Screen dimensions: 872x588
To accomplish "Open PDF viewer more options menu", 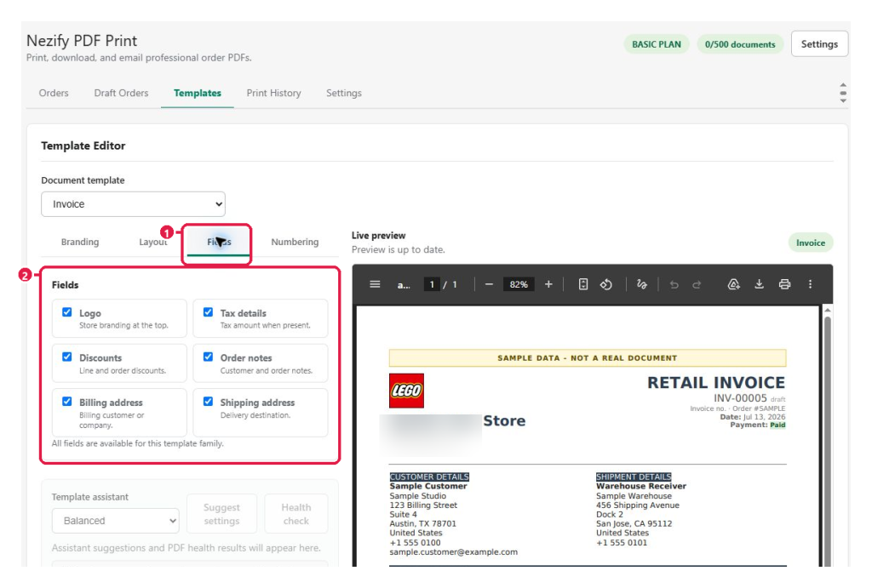I will tap(811, 284).
